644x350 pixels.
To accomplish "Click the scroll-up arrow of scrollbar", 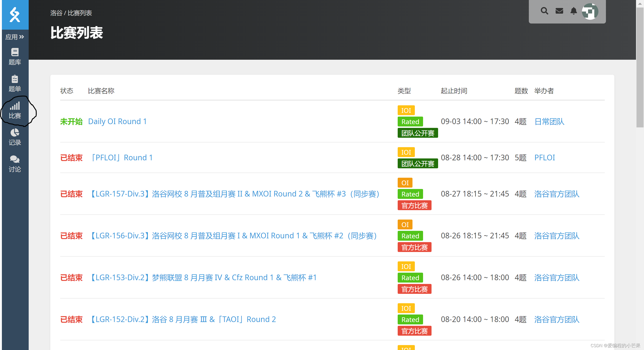I will click(640, 4).
